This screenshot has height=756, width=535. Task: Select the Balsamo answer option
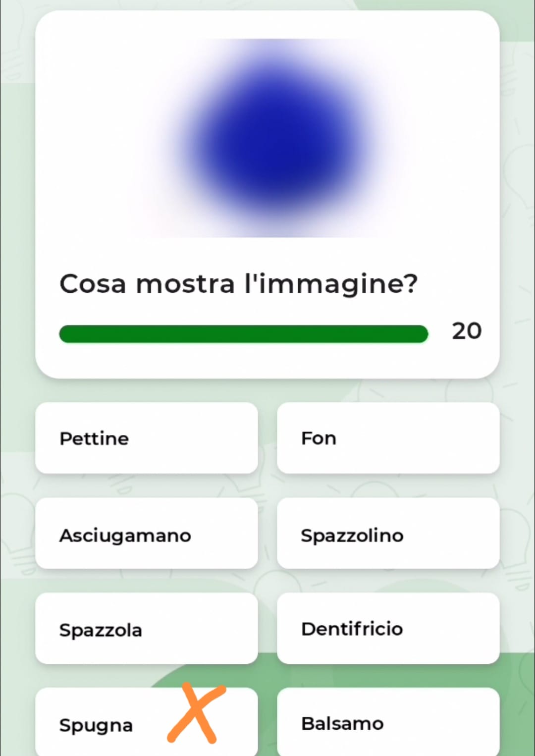388,723
